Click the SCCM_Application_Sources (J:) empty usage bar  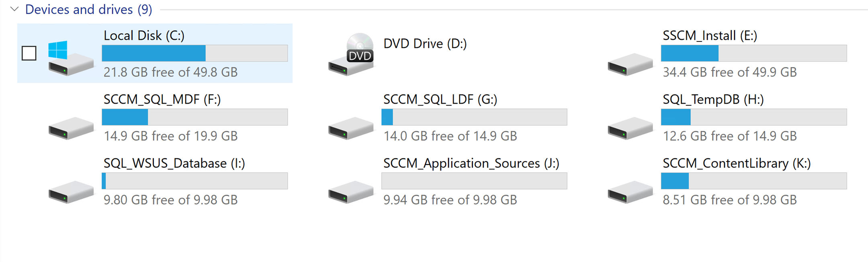coord(474,181)
